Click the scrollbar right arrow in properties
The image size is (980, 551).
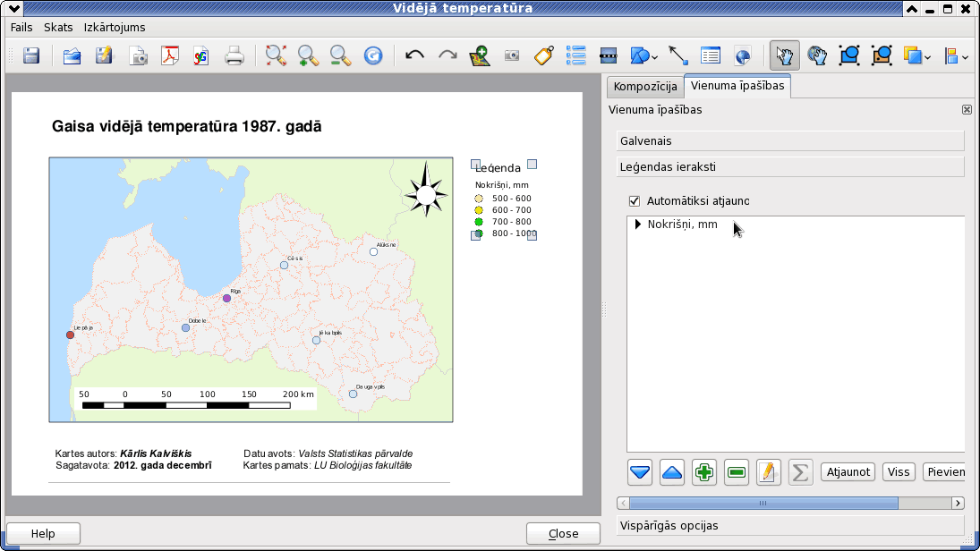point(958,503)
